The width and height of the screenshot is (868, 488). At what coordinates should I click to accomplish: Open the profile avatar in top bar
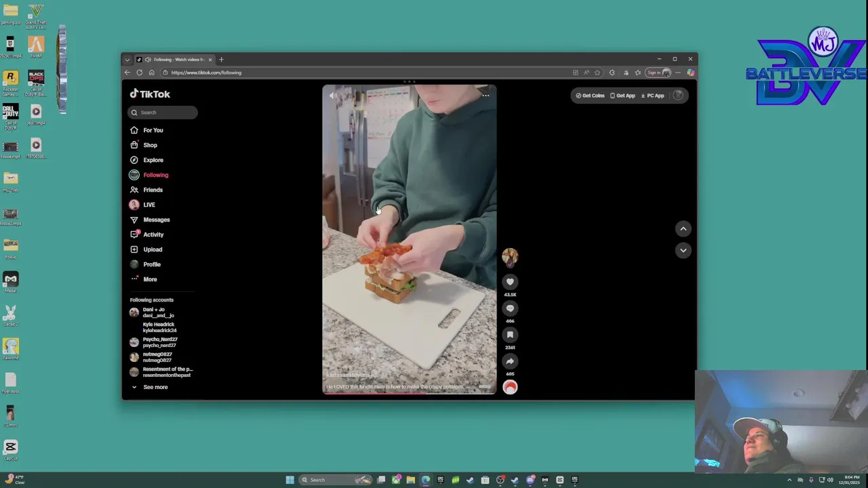tap(677, 96)
